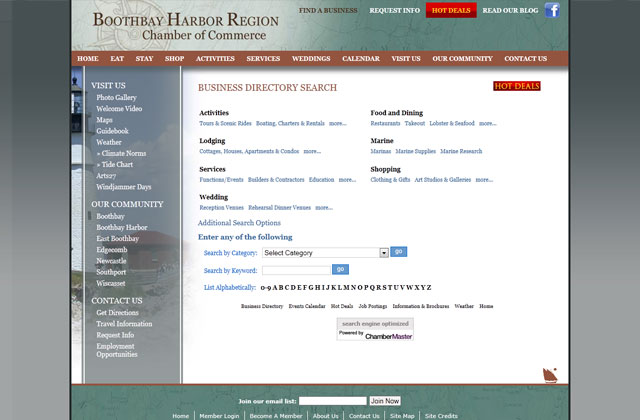The image size is (640, 420).
Task: Open Travel Information sidebar link
Action: pyautogui.click(x=124, y=324)
